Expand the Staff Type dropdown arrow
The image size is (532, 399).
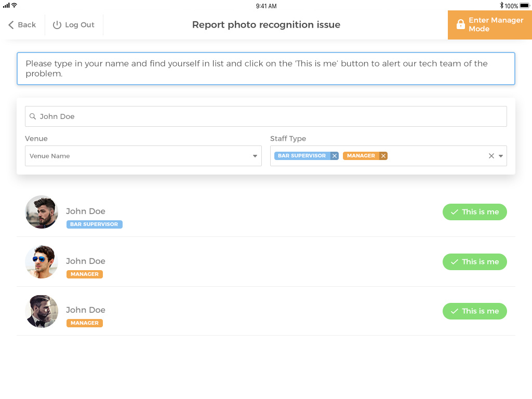501,156
